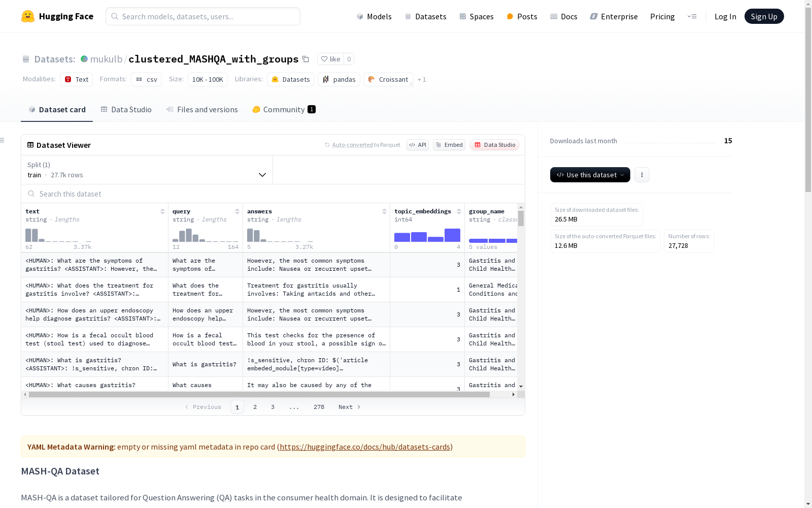
Task: Go to page 2 of results
Action: tap(255, 407)
